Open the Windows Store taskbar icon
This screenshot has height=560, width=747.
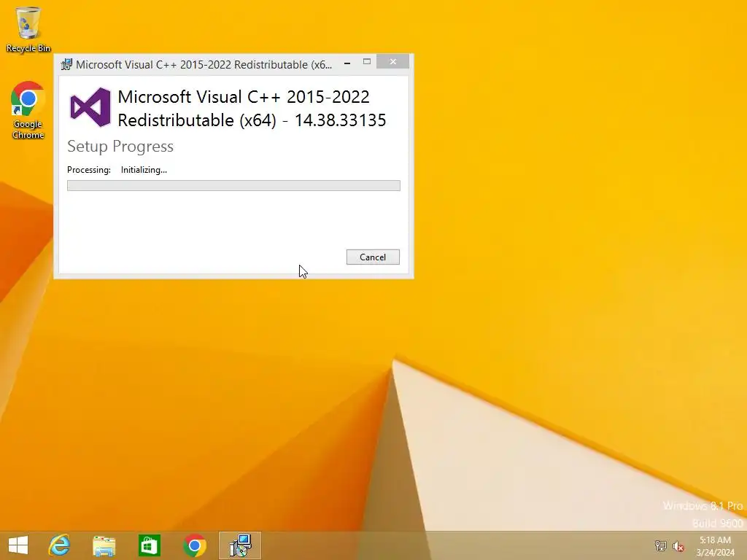pos(149,545)
